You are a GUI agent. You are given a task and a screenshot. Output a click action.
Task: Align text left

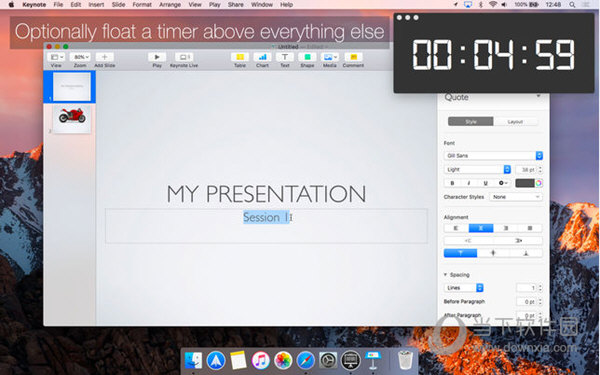pyautogui.click(x=456, y=228)
